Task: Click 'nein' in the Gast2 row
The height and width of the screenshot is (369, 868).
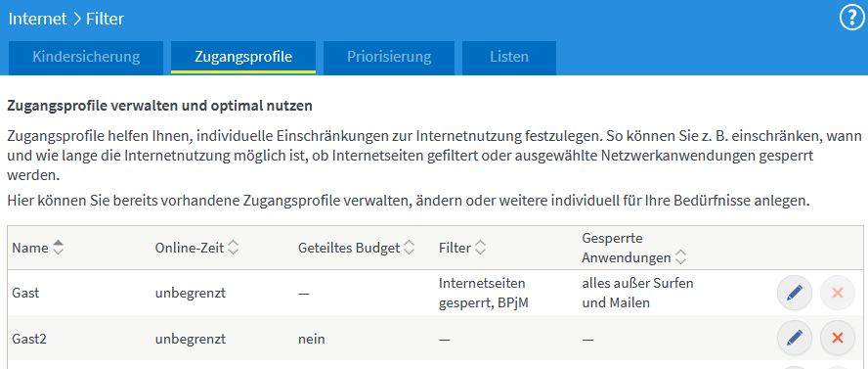Action: pos(312,339)
